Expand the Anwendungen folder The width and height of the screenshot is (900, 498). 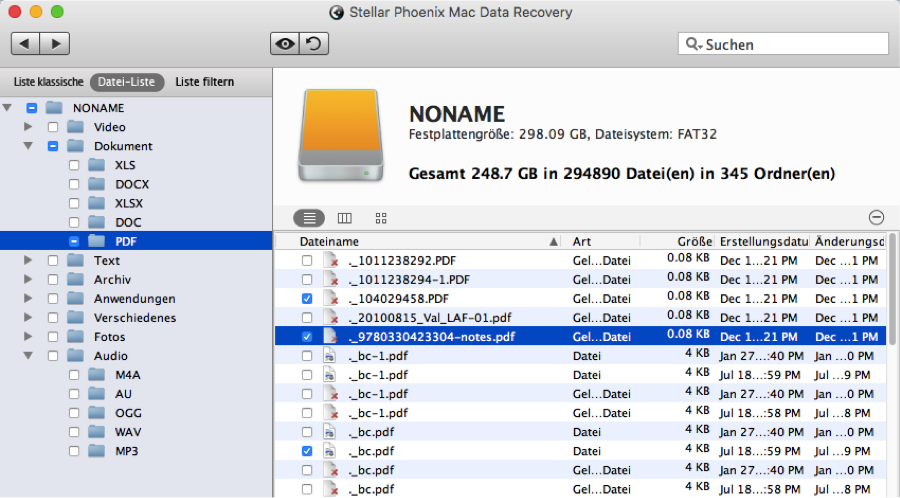point(28,298)
